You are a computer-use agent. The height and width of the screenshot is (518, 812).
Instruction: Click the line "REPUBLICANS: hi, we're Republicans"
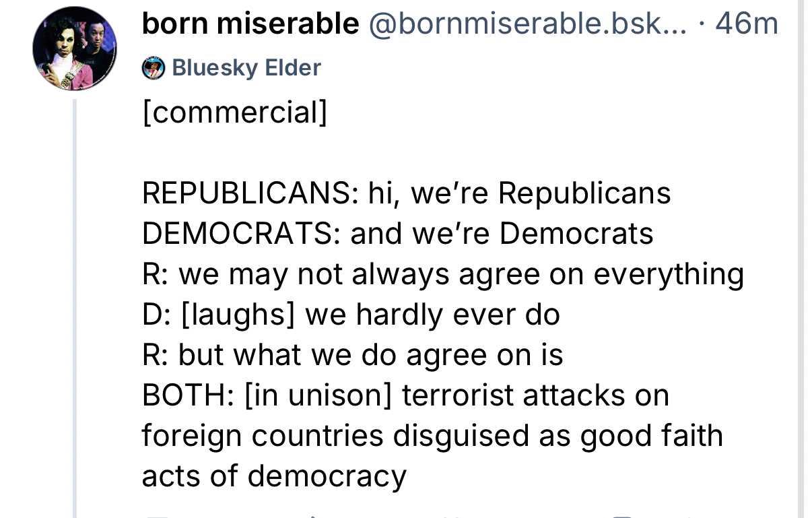coord(406,193)
